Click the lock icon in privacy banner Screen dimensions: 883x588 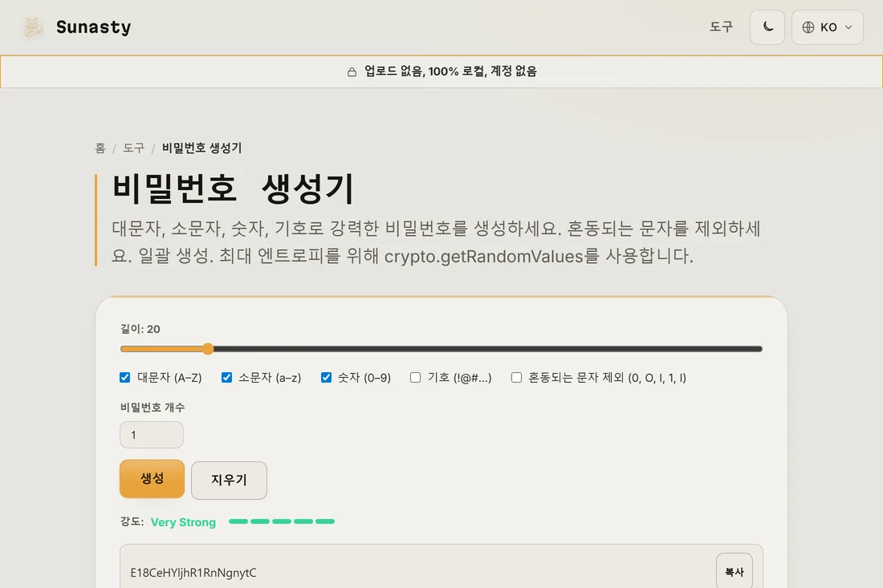click(352, 71)
